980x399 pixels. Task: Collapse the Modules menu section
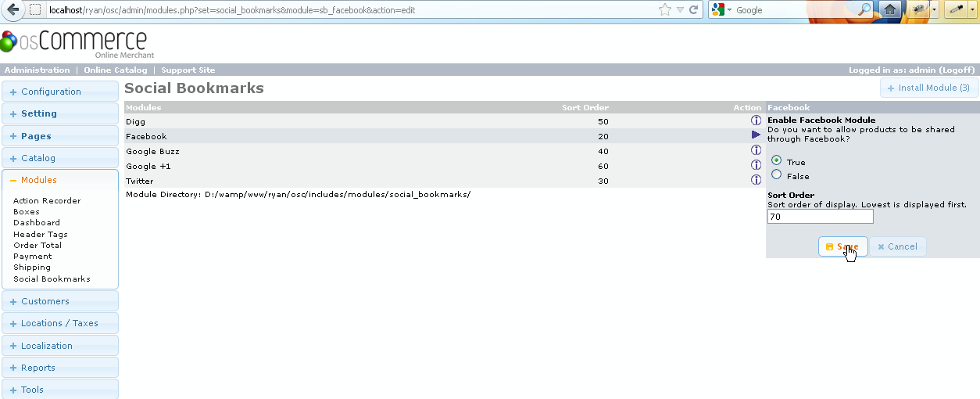tap(60, 180)
